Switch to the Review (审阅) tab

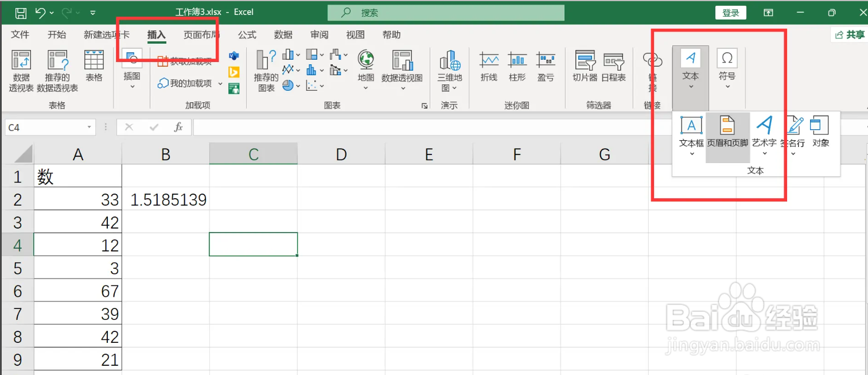tap(320, 35)
